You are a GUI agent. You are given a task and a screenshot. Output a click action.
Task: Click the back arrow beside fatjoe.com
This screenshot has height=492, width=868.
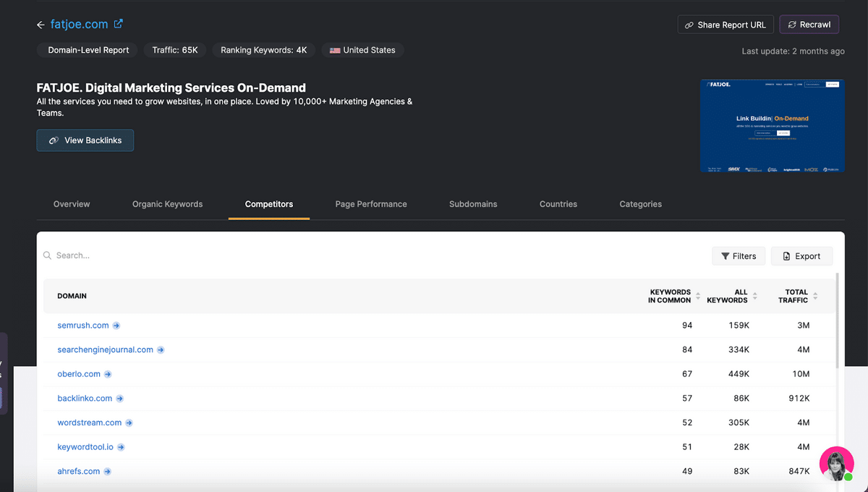click(x=41, y=24)
